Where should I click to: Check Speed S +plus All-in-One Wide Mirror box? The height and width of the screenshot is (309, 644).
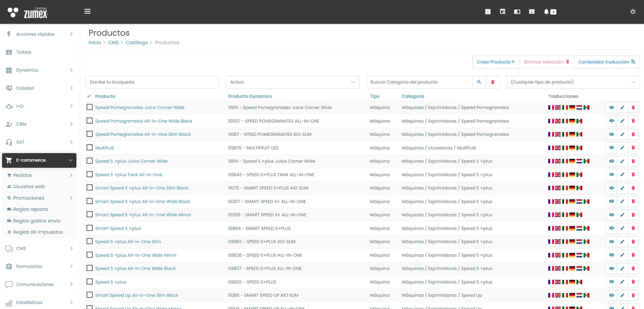click(90, 255)
